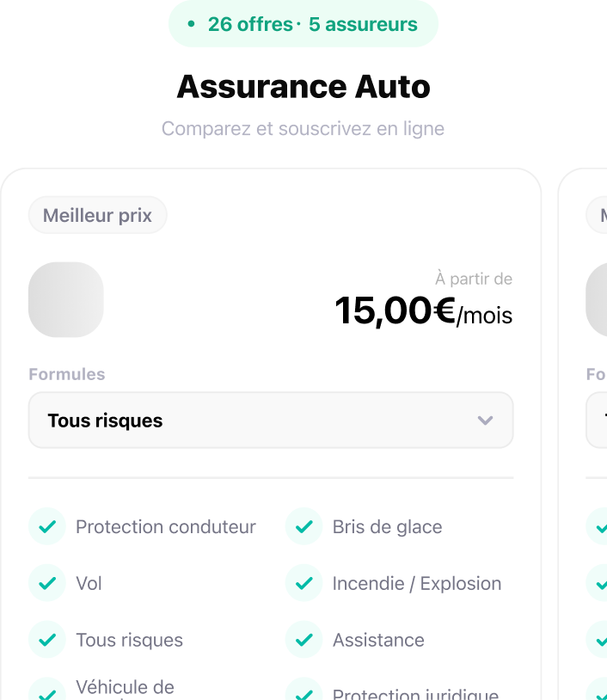Click the checkmark beside Protection juridique
Image resolution: width=607 pixels, height=700 pixels.
[303, 692]
